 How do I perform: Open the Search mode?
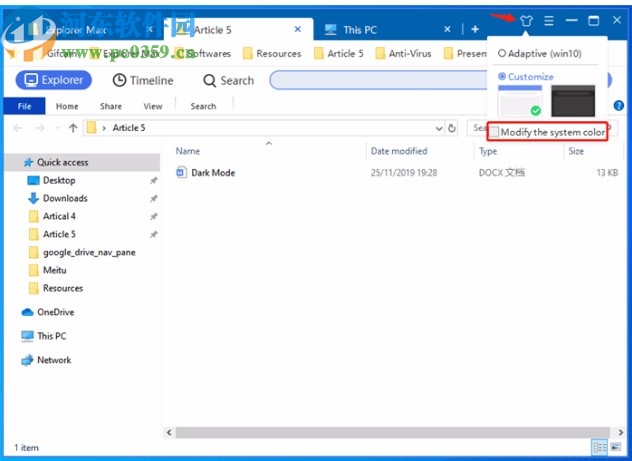pyautogui.click(x=229, y=81)
